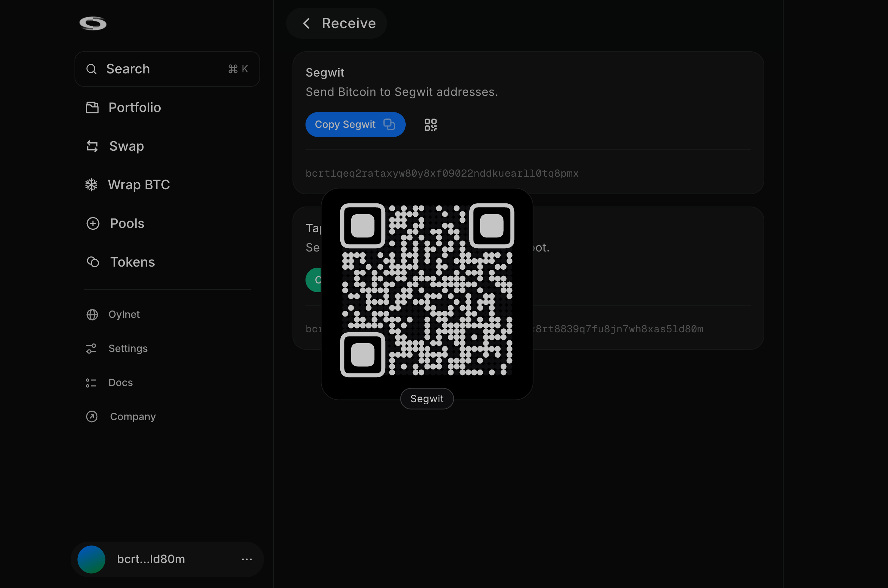Click the Portfolio folder icon
This screenshot has height=588, width=888.
pyautogui.click(x=92, y=107)
